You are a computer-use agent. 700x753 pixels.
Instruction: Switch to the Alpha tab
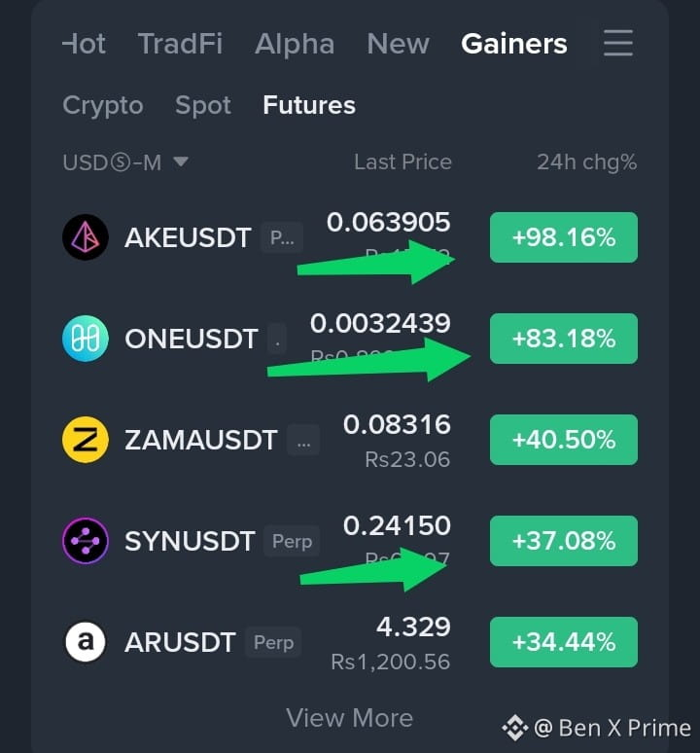tap(295, 44)
